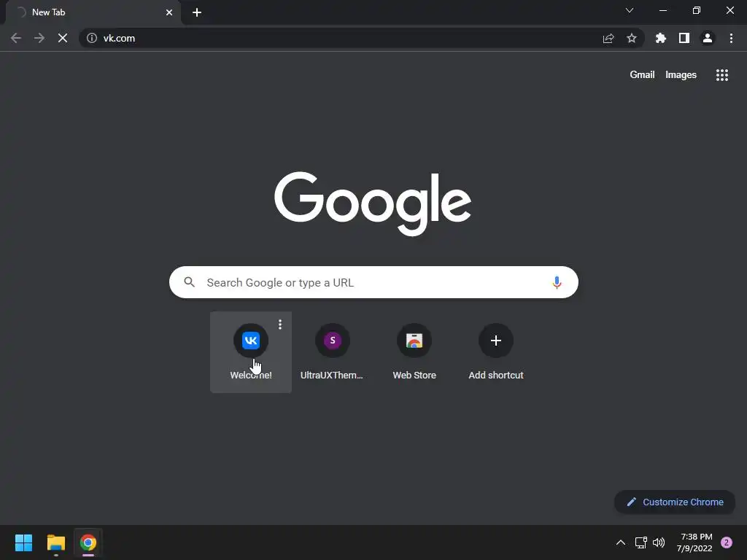Open the volume speaker tray icon
747x560 pixels.
click(659, 542)
